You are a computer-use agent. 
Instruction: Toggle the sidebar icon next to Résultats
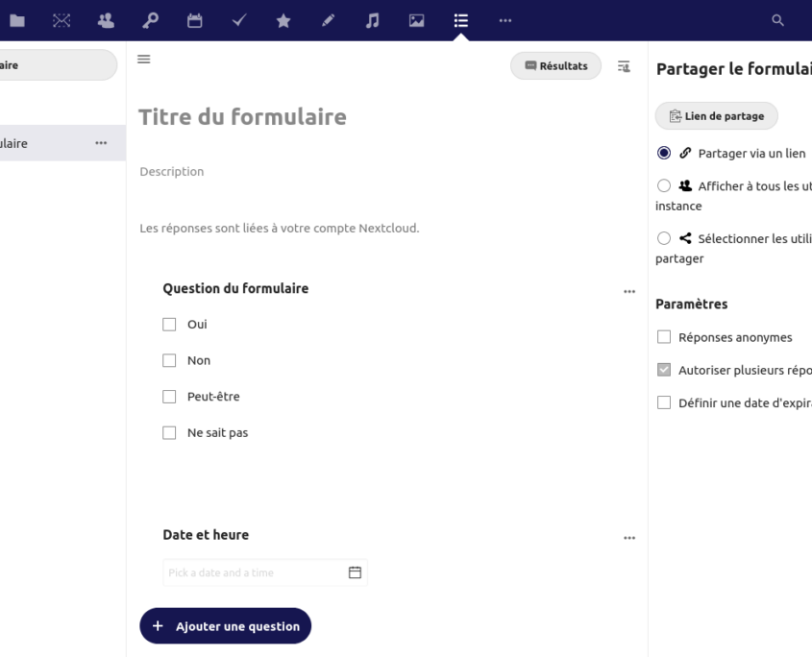coord(624,66)
